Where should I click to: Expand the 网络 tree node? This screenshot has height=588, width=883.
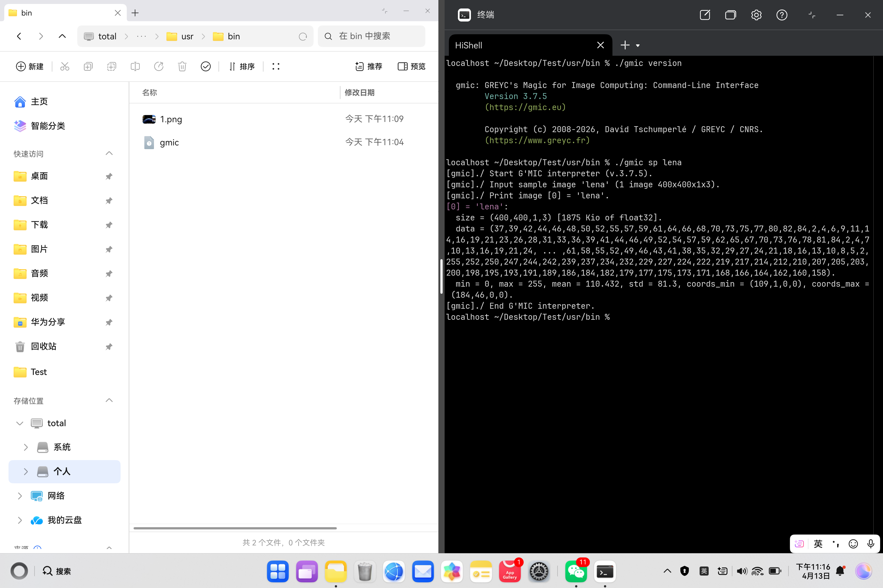[x=20, y=496]
